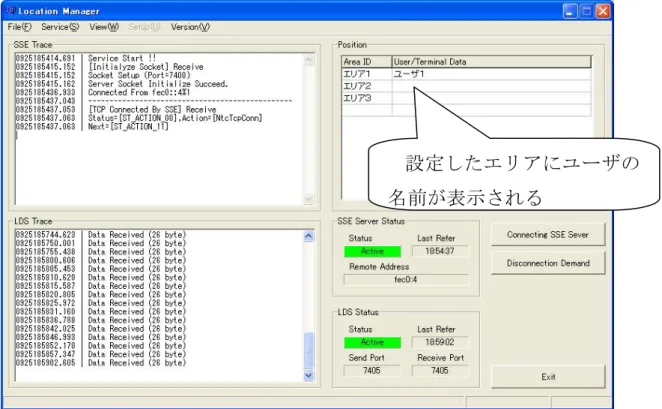The height and width of the screenshot is (409, 662).
Task: Click the Disconnection Demand button
Action: (x=548, y=263)
